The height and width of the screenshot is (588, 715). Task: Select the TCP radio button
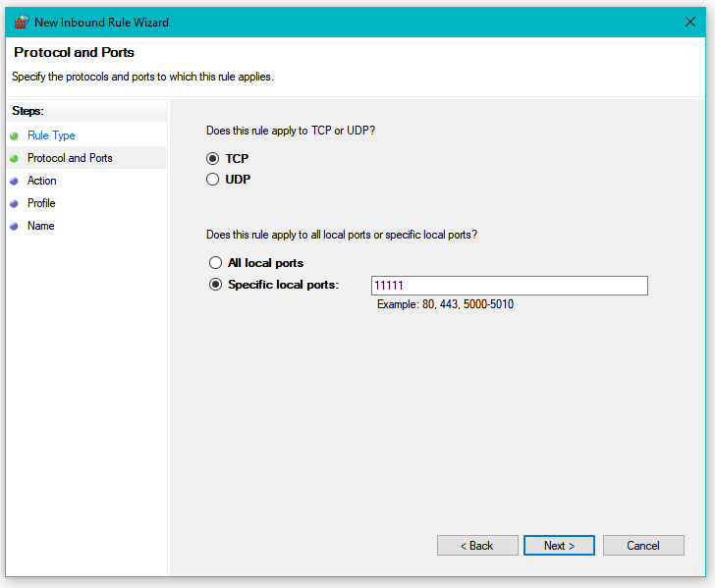212,159
